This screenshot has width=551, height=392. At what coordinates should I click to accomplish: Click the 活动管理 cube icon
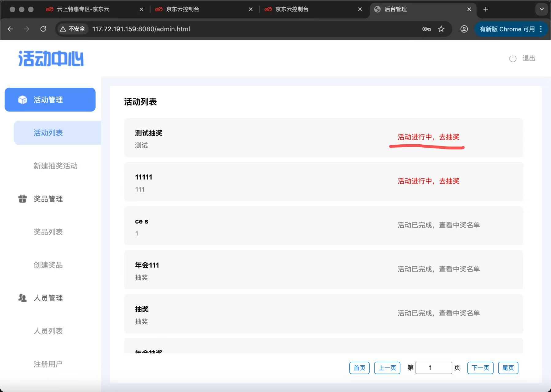pyautogui.click(x=22, y=100)
